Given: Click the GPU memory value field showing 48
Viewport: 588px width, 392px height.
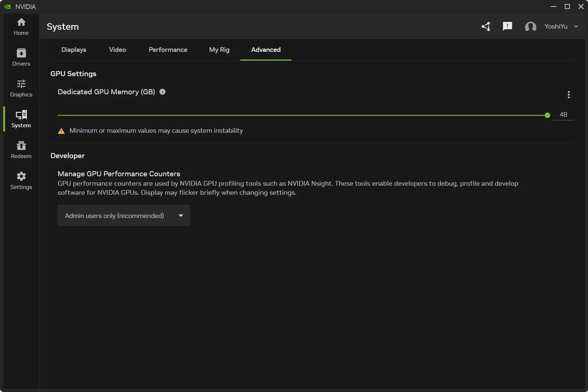Looking at the screenshot, I should (563, 115).
